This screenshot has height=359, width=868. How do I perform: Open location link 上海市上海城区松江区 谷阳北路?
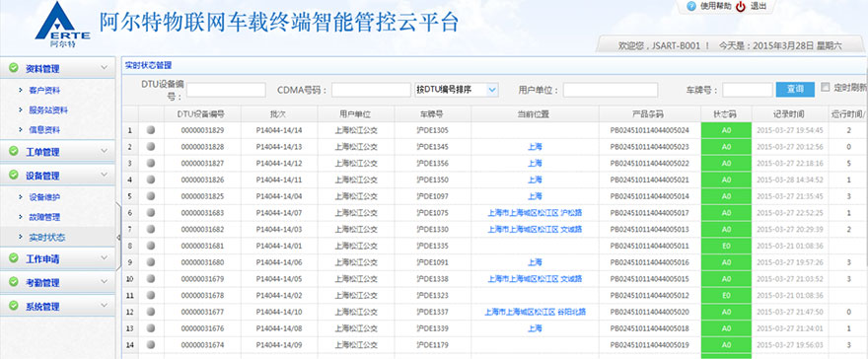pos(535,312)
